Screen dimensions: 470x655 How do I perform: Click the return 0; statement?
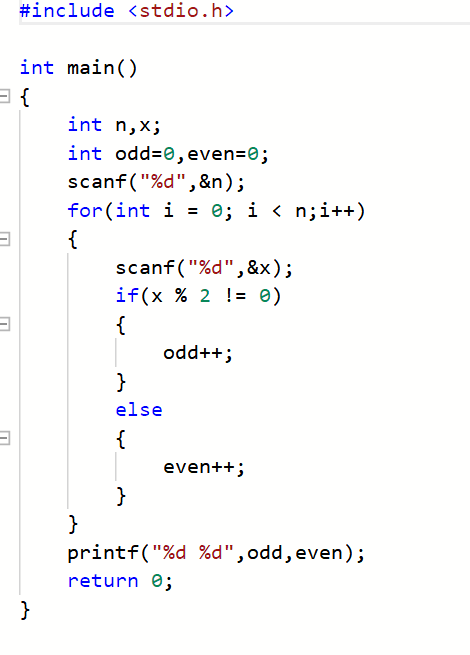tap(120, 581)
